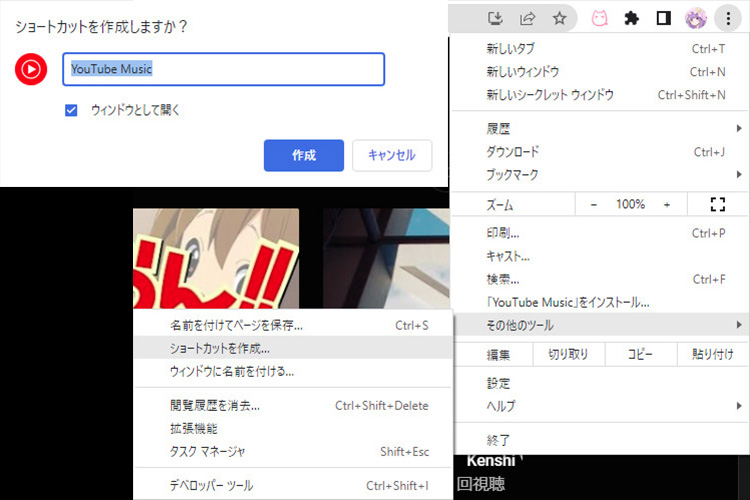The image size is (750, 500).
Task: Bookmark this page with the star icon
Action: [x=559, y=18]
